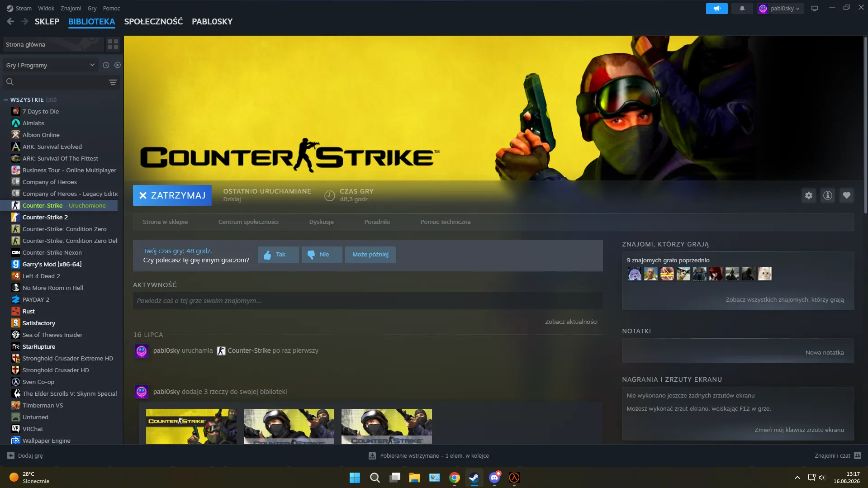Open the pabl0sky account dropdown

780,9
